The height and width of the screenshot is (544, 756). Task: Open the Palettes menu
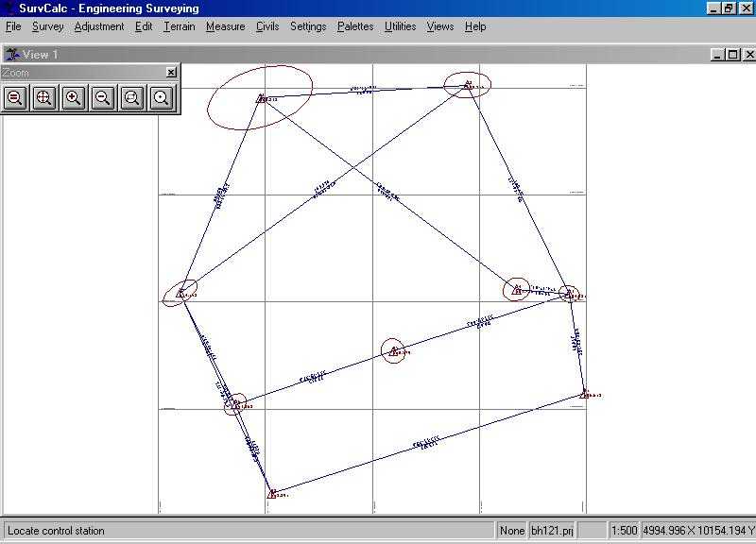coord(355,26)
